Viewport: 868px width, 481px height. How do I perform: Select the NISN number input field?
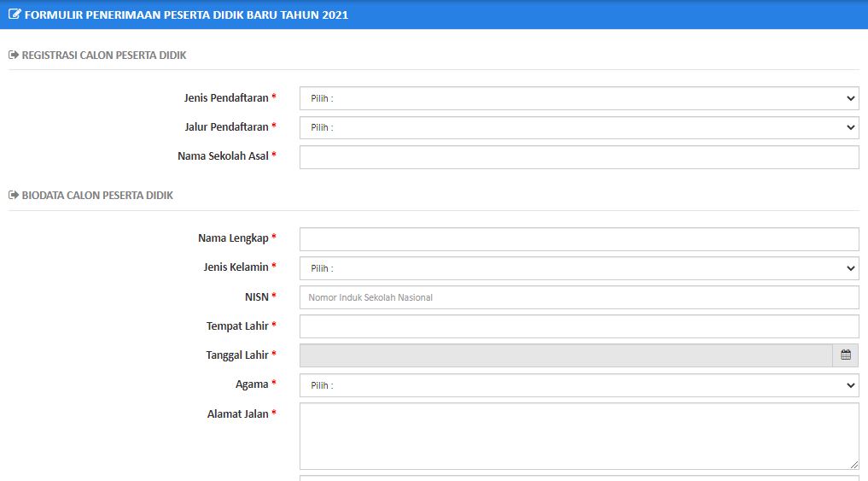coord(579,297)
